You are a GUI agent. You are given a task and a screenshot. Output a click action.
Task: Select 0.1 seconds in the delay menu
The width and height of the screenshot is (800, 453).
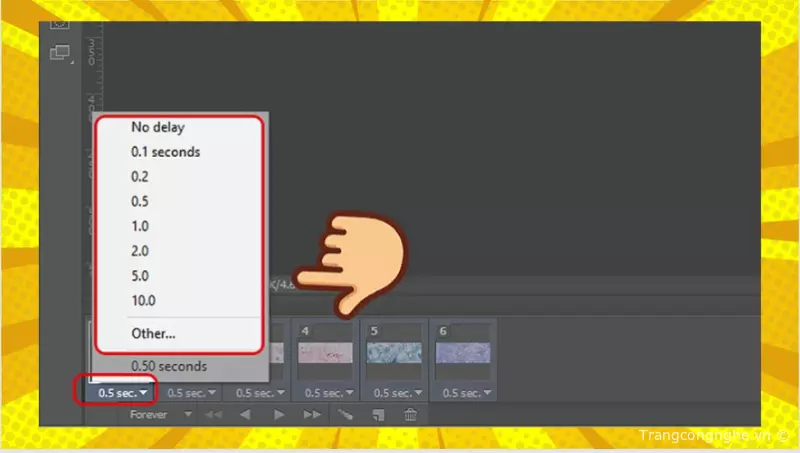[165, 152]
